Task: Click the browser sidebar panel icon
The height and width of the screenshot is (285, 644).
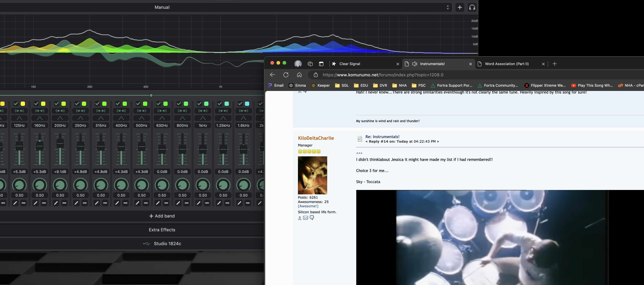Action: [321, 64]
